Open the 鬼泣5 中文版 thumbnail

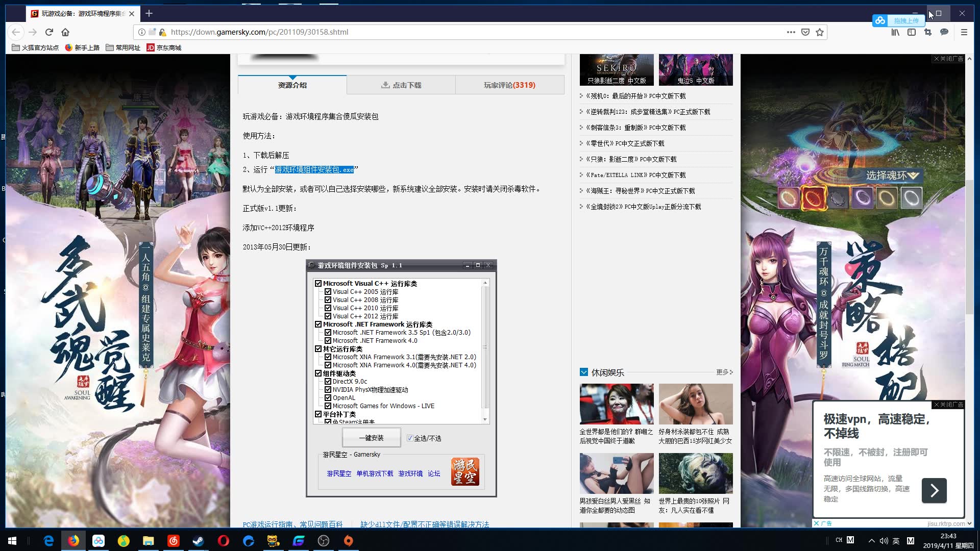pos(696,69)
